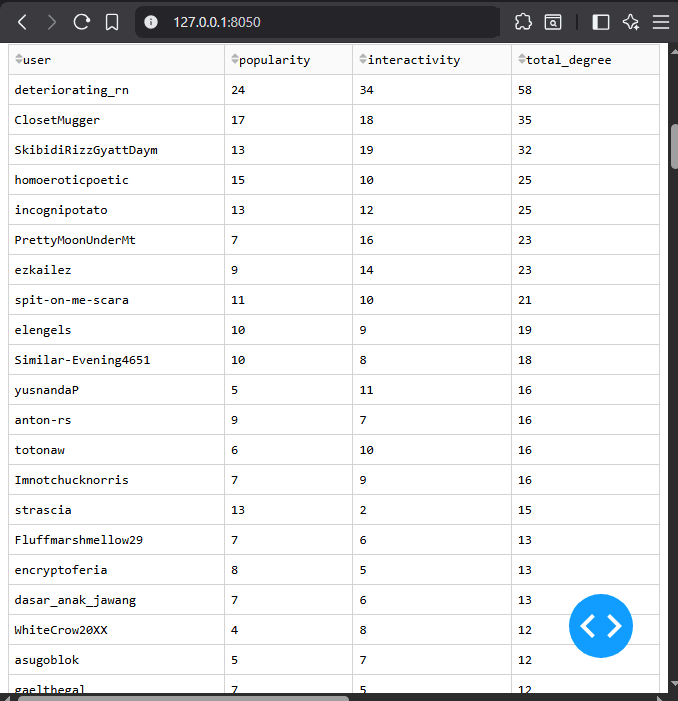678x701 pixels.
Task: Select the incognipotato user cell
Action: [x=116, y=210]
